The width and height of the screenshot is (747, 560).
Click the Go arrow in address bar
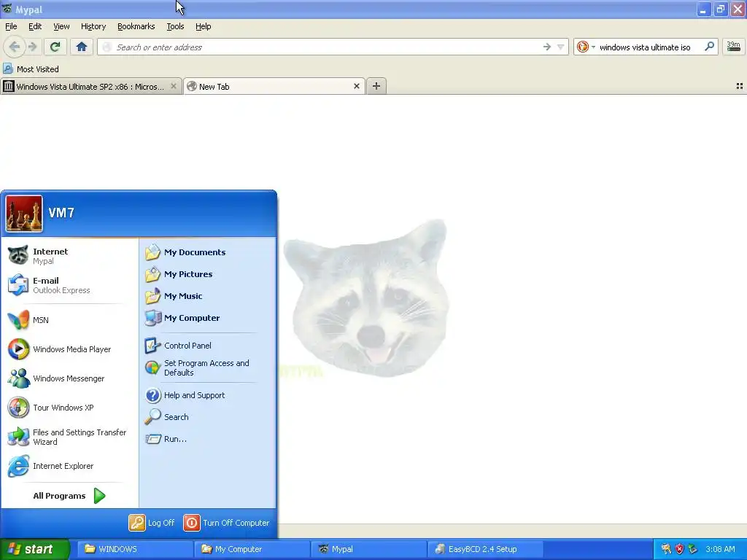[x=547, y=47]
